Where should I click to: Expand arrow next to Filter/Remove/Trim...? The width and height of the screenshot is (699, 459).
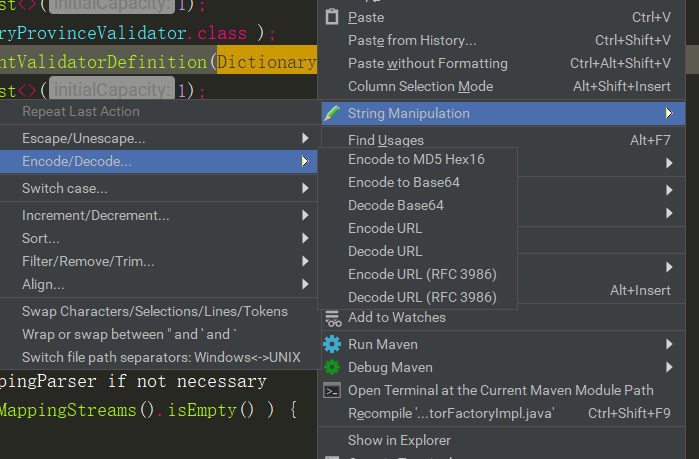tap(305, 261)
